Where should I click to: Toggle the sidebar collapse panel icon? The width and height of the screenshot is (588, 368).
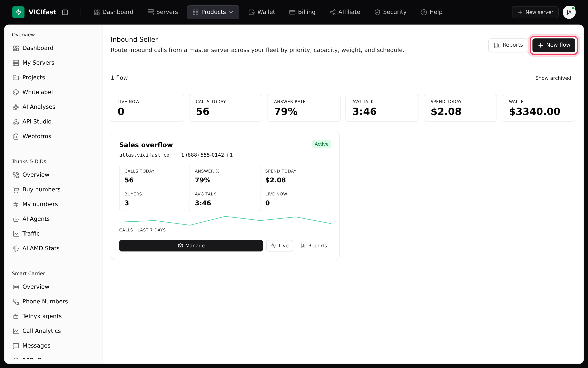[65, 12]
